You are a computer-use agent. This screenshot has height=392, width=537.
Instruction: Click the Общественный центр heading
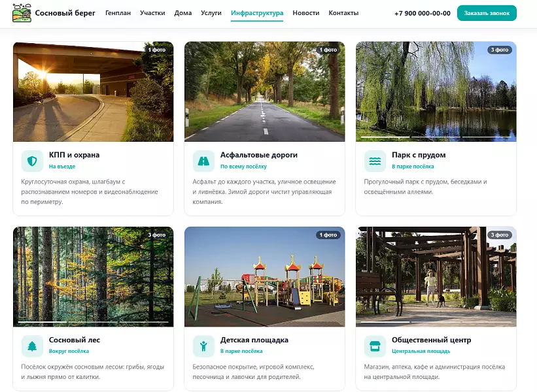click(432, 340)
